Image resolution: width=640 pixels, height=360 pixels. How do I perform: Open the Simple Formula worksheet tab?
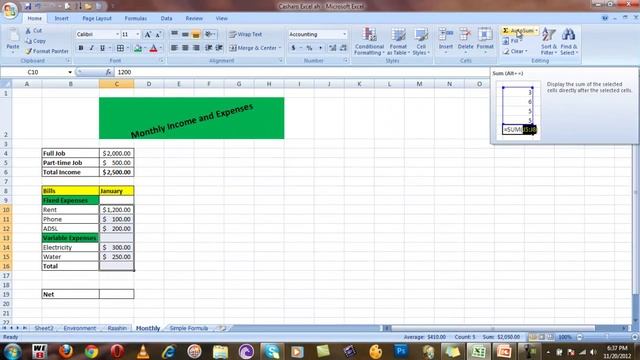(x=189, y=328)
